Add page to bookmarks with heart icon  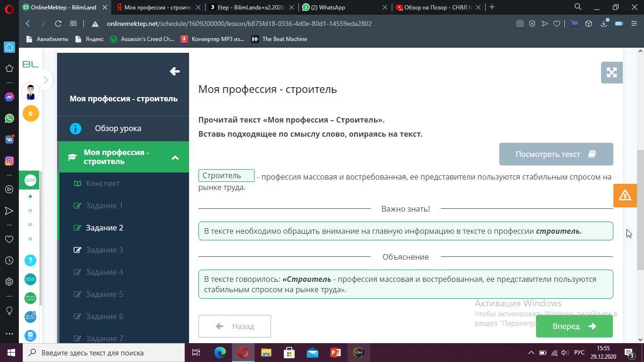click(x=557, y=24)
